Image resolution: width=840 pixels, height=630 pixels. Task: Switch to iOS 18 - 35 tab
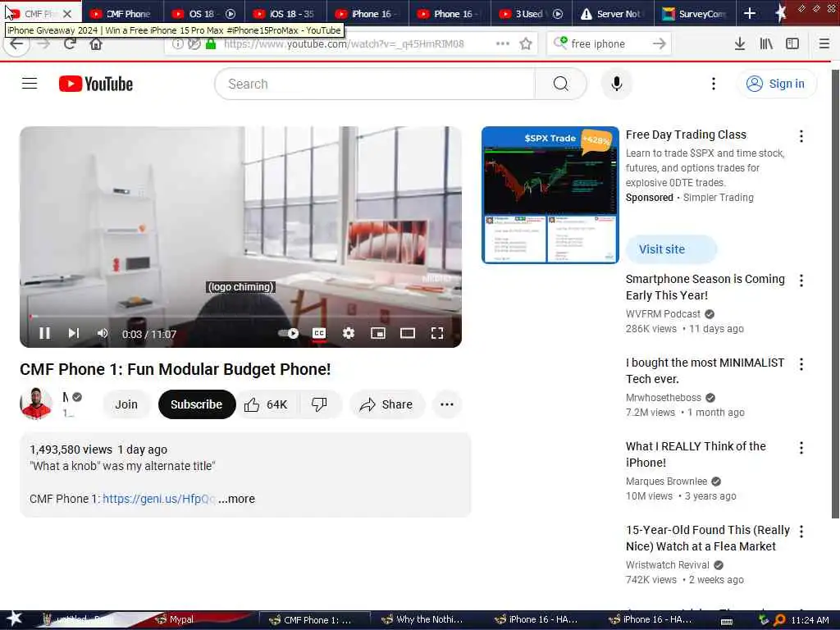pyautogui.click(x=285, y=14)
